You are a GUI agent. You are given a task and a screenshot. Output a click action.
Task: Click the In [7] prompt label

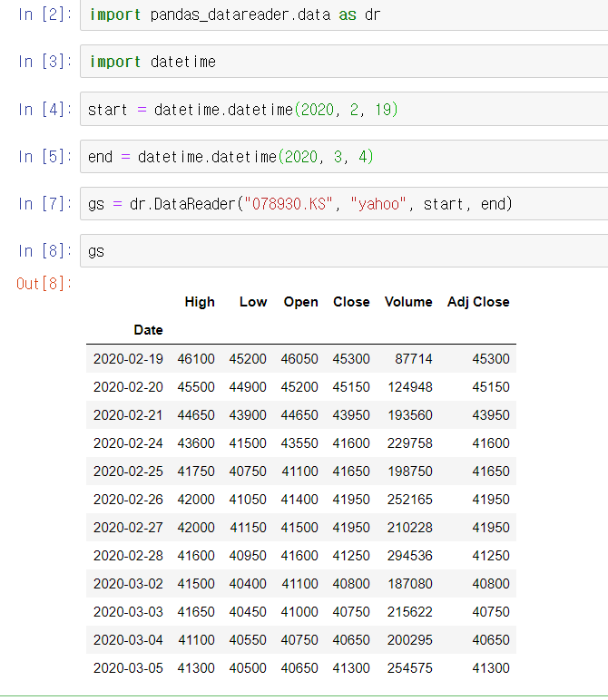[x=44, y=204]
